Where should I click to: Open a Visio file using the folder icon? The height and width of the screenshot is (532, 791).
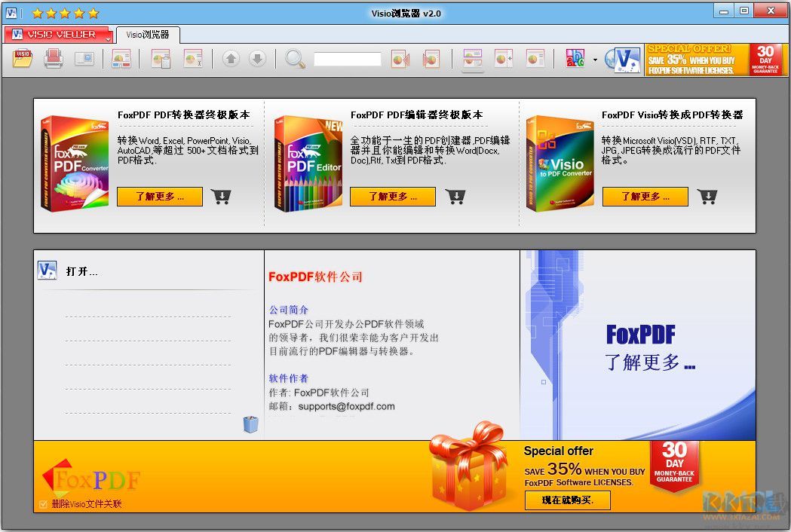pyautogui.click(x=21, y=59)
